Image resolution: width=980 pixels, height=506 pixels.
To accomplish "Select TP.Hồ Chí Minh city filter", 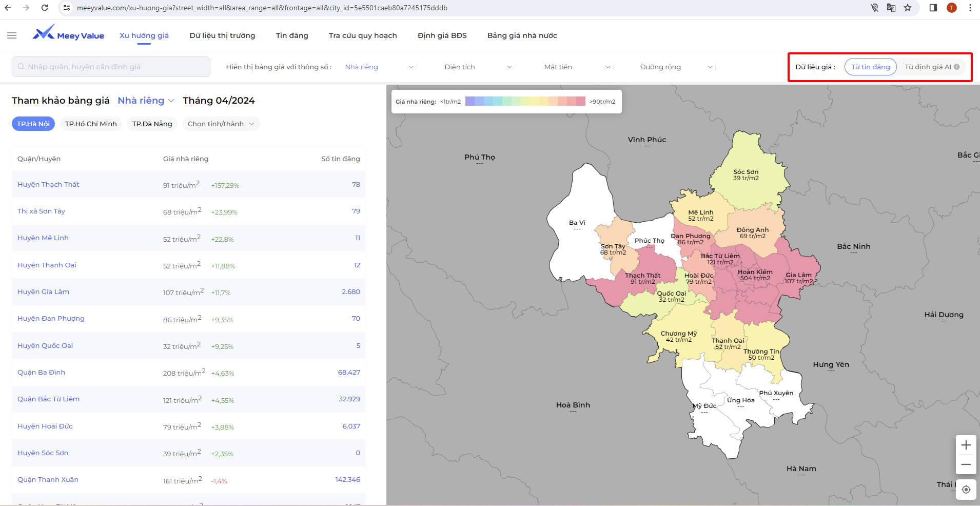I will (91, 124).
